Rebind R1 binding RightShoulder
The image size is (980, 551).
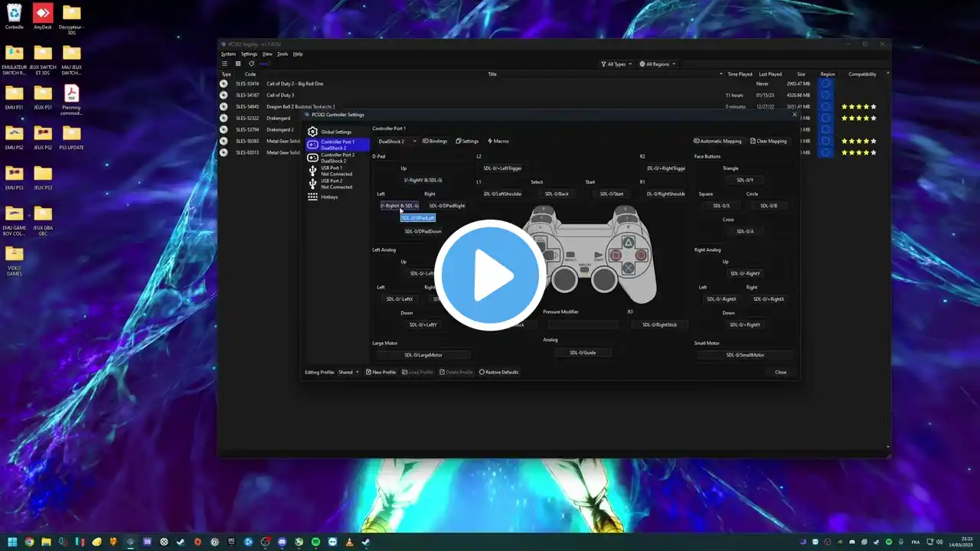pyautogui.click(x=665, y=194)
